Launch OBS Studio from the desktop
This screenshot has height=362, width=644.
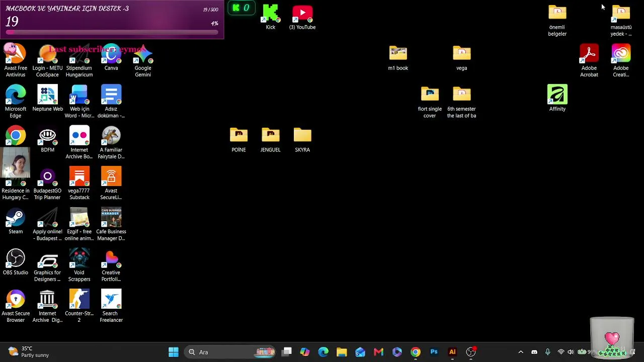click(x=16, y=262)
